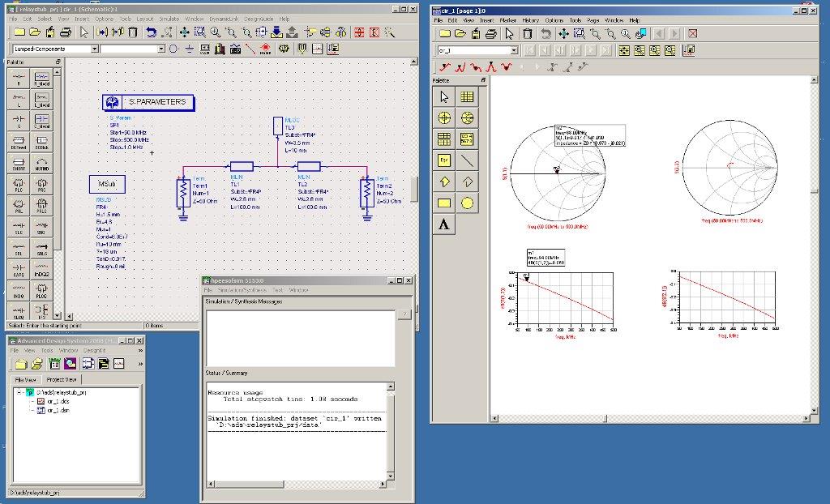
Task: Open new schematic icon in ADS main window
Action: pos(88,364)
